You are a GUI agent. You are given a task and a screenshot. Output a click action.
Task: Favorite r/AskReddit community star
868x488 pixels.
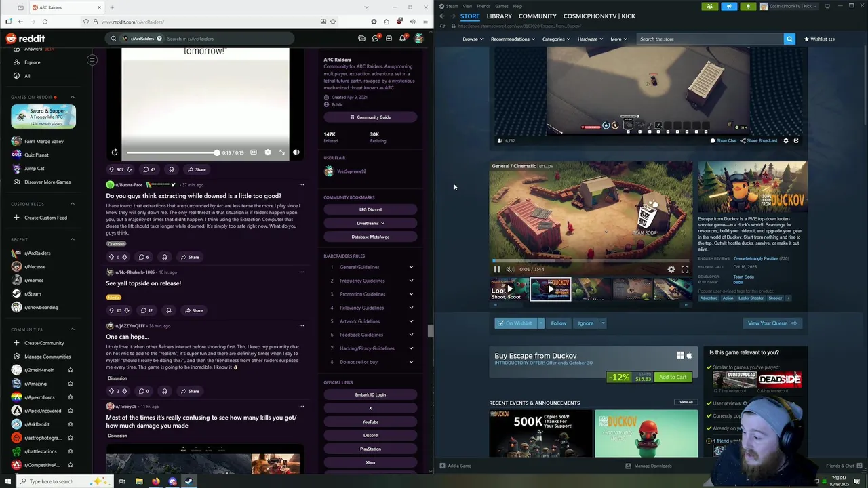click(x=70, y=424)
